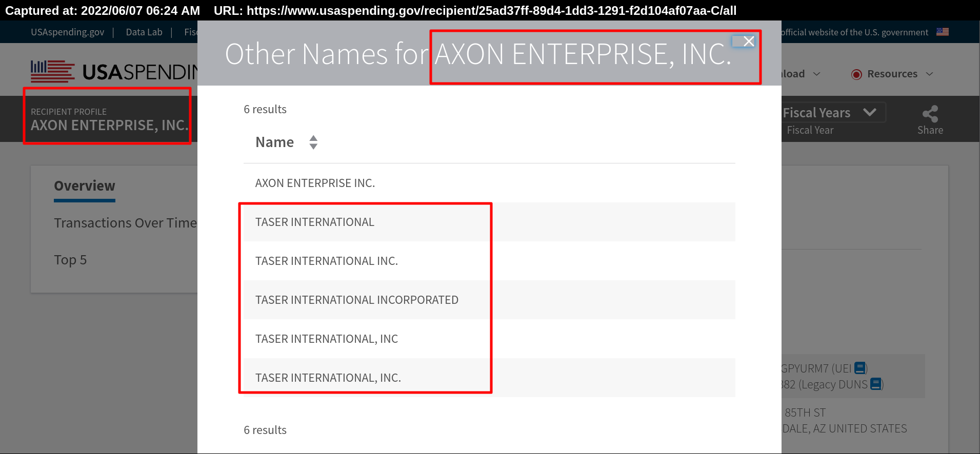Select the TASER INTERNATIONAL, INC. row with trailing period
The image size is (980, 454).
[x=489, y=378]
